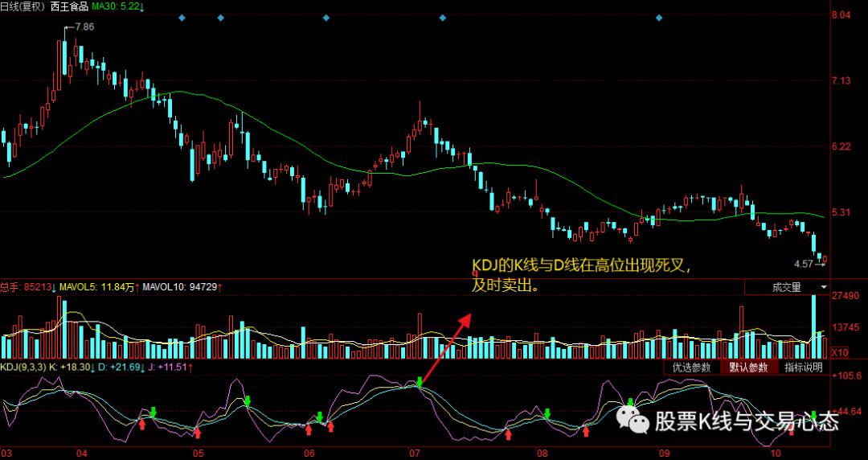The image size is (868, 460).
Task: Click the blue diamond marker nearest MA30 label
Action: [x=182, y=18]
